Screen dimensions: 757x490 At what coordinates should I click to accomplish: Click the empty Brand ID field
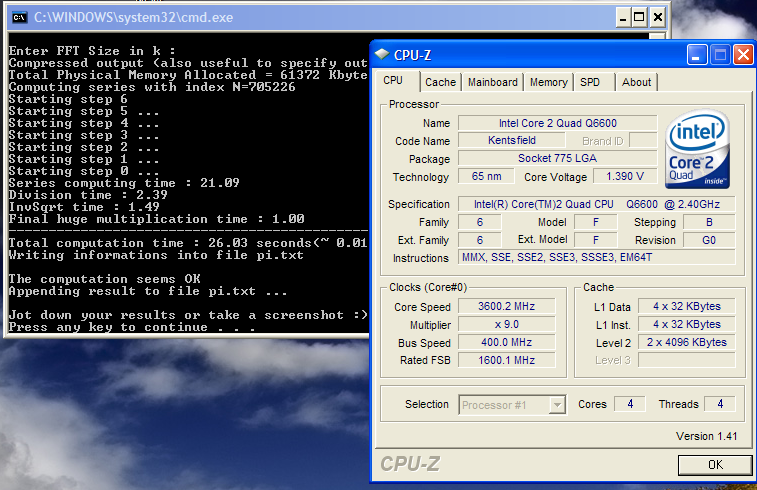[x=643, y=140]
